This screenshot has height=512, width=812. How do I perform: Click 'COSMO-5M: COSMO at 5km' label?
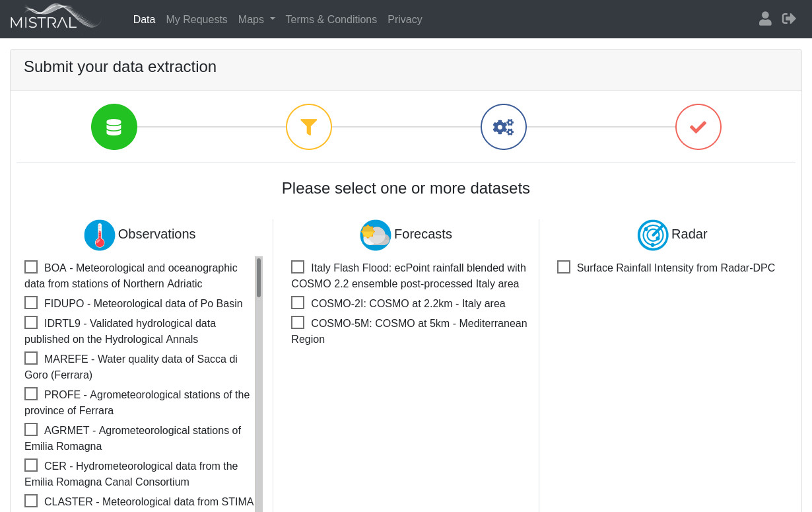pos(409,331)
